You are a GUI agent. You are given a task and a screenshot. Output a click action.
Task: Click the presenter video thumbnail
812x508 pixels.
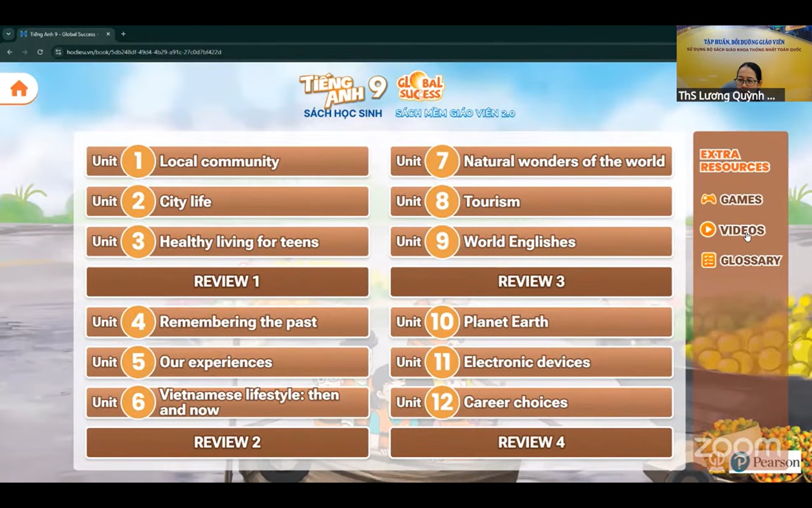pyautogui.click(x=743, y=63)
